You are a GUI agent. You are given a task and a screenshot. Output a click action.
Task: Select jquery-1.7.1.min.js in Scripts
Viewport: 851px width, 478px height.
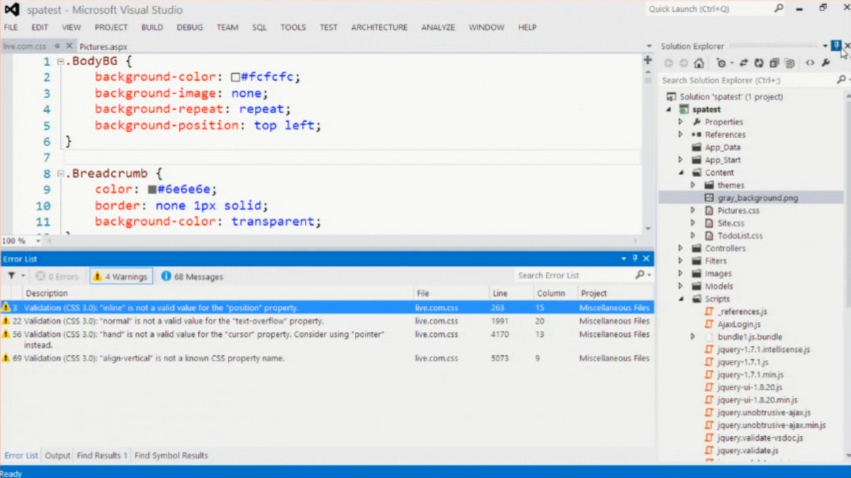click(x=750, y=374)
